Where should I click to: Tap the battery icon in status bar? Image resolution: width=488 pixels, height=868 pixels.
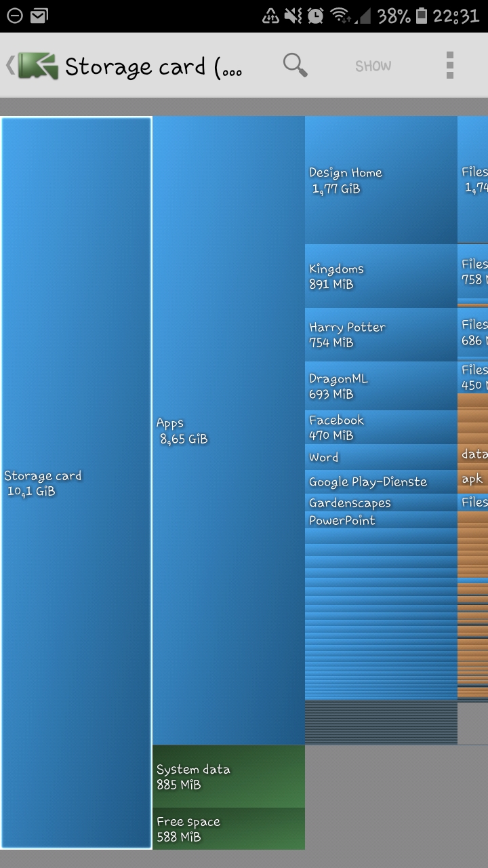422,16
